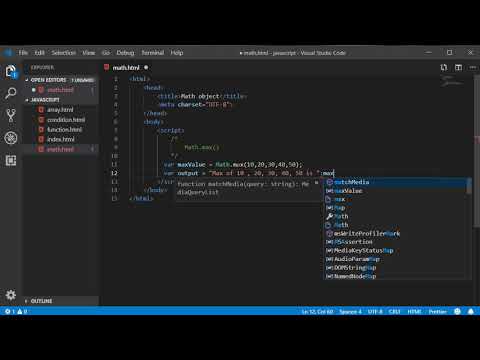Open notifications bell in status bar
Viewport: 480px width, 360px height.
[471, 311]
